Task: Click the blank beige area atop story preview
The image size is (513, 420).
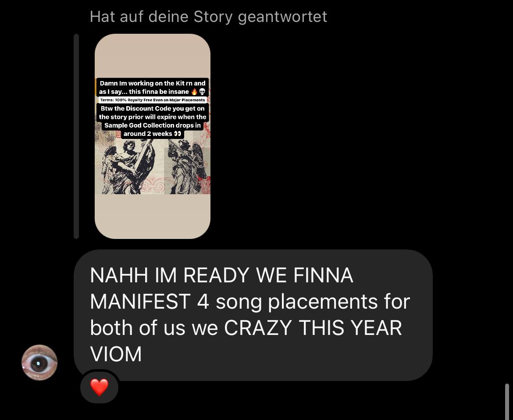Action: [x=153, y=56]
